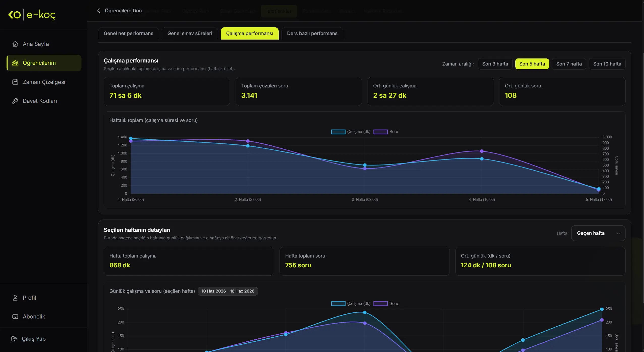Image resolution: width=644 pixels, height=352 pixels.
Task: Click the e-koç logo
Action: pos(32,15)
